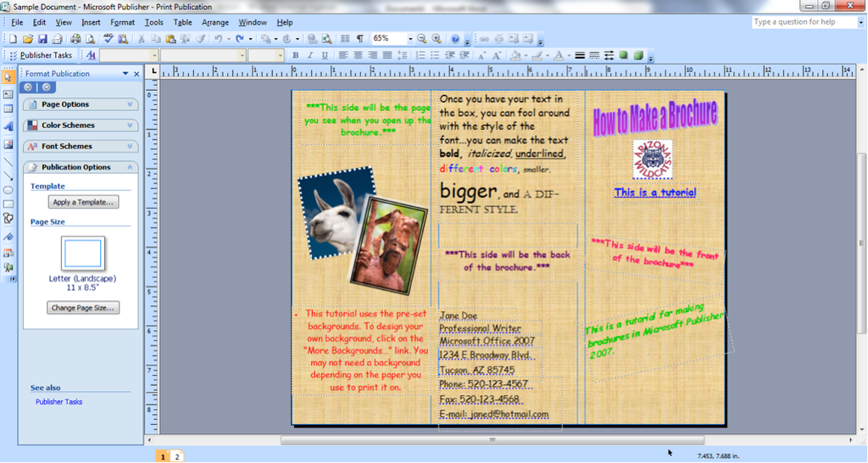Select the Oval shape tool

click(x=8, y=189)
